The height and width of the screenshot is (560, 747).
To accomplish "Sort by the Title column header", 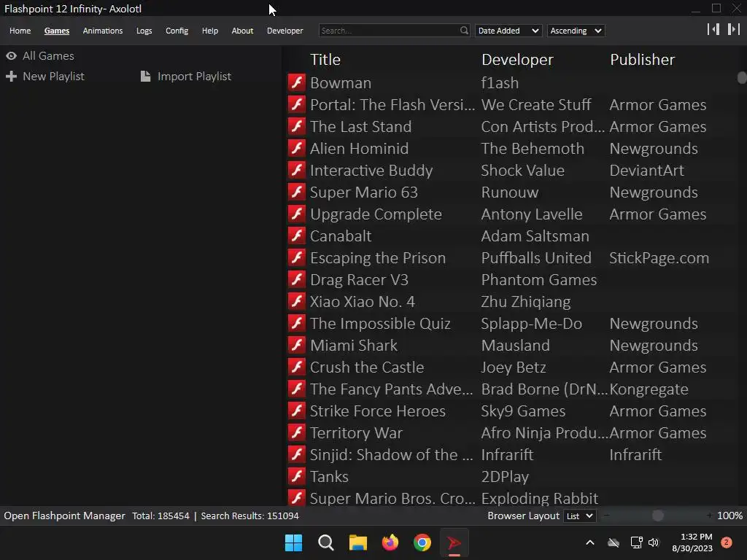I will click(325, 60).
